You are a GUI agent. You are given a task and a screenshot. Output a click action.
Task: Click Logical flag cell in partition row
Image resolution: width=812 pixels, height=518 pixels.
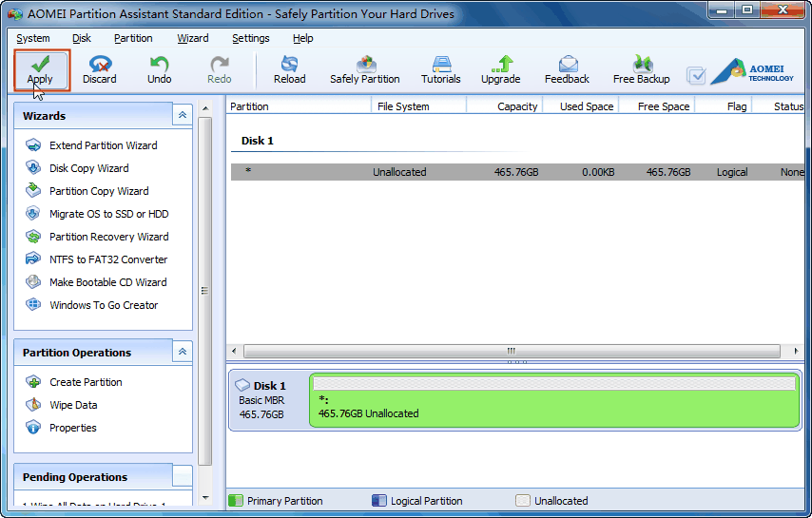point(732,172)
